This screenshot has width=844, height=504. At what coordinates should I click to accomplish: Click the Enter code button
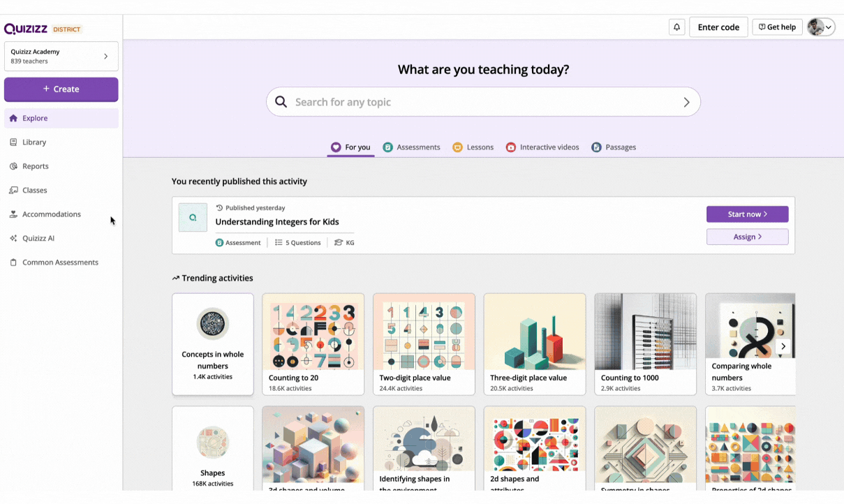tap(718, 27)
